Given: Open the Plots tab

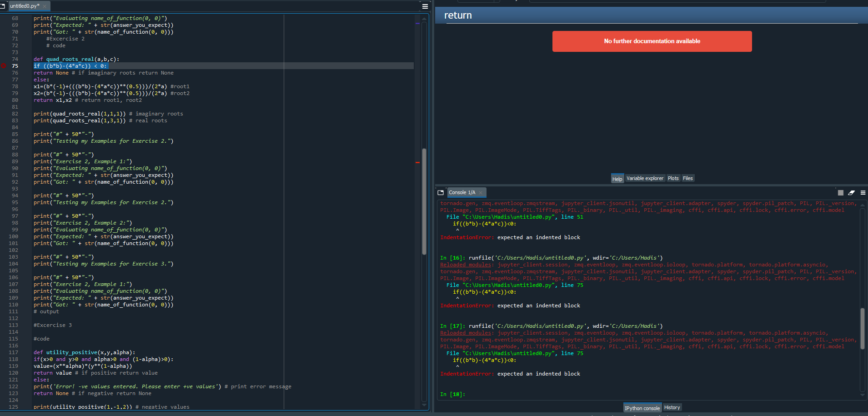Looking at the screenshot, I should click(x=673, y=178).
